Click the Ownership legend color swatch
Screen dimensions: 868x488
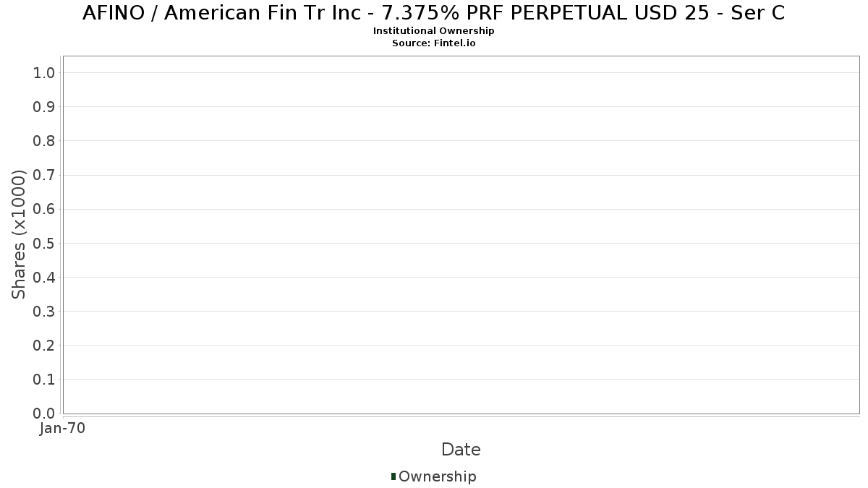coord(393,476)
